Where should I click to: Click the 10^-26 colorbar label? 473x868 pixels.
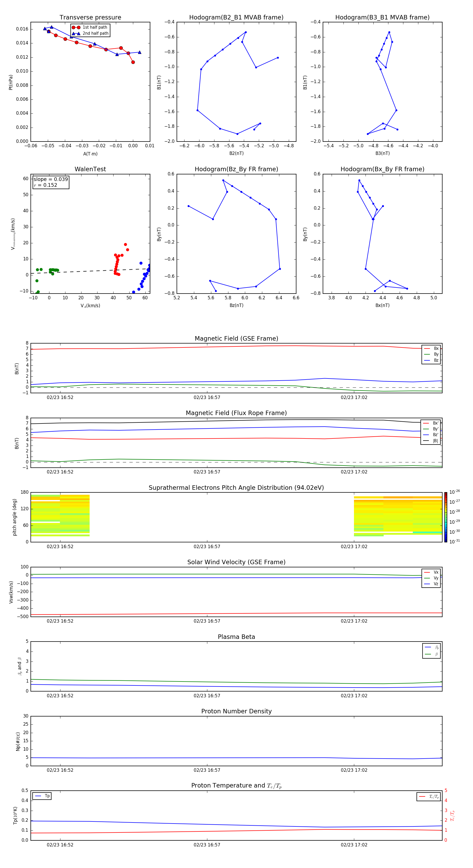click(x=455, y=492)
